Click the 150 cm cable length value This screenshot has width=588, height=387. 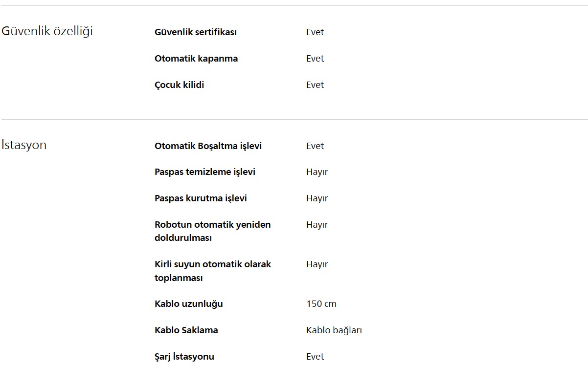point(321,304)
